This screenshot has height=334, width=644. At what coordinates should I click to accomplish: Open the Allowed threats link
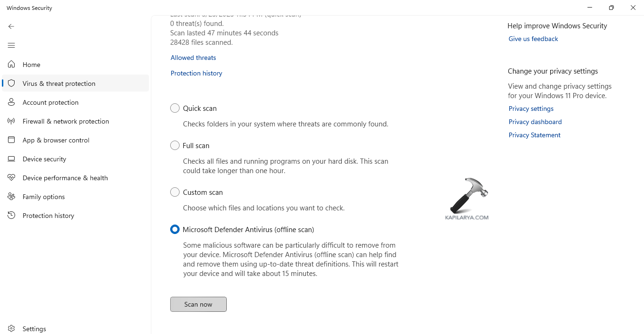[x=193, y=57]
